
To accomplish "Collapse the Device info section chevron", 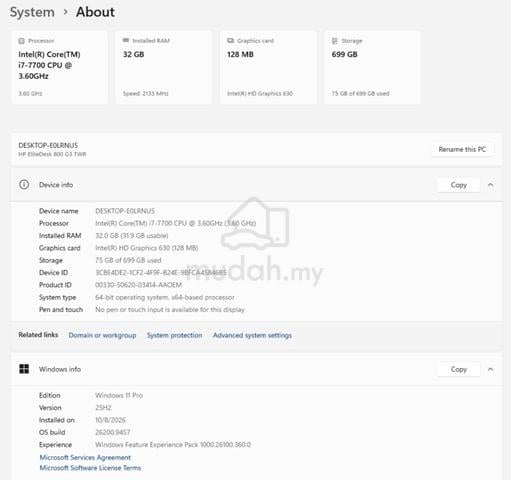I will (x=490, y=185).
